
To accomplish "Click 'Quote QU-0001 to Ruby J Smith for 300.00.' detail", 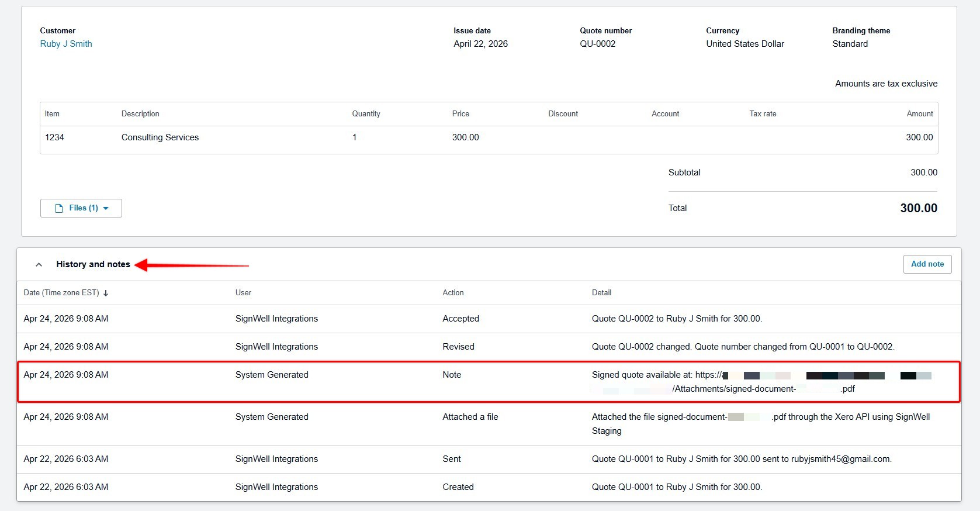I will point(677,487).
